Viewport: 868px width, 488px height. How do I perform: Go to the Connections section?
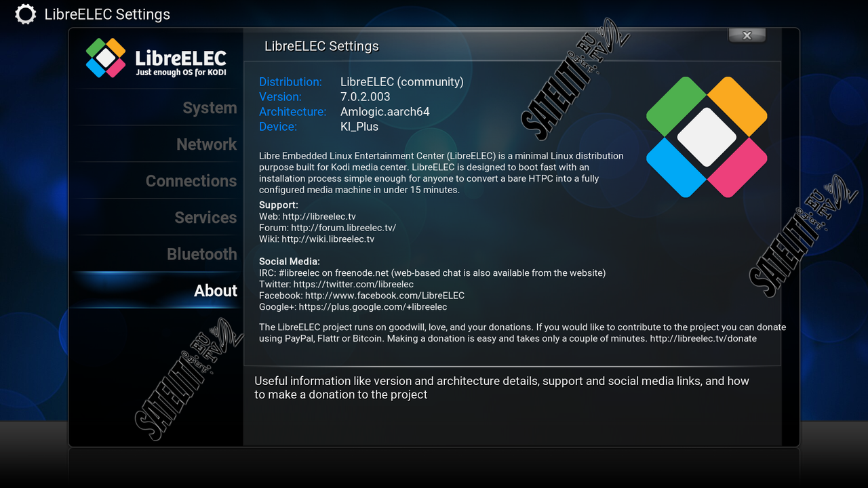(191, 181)
